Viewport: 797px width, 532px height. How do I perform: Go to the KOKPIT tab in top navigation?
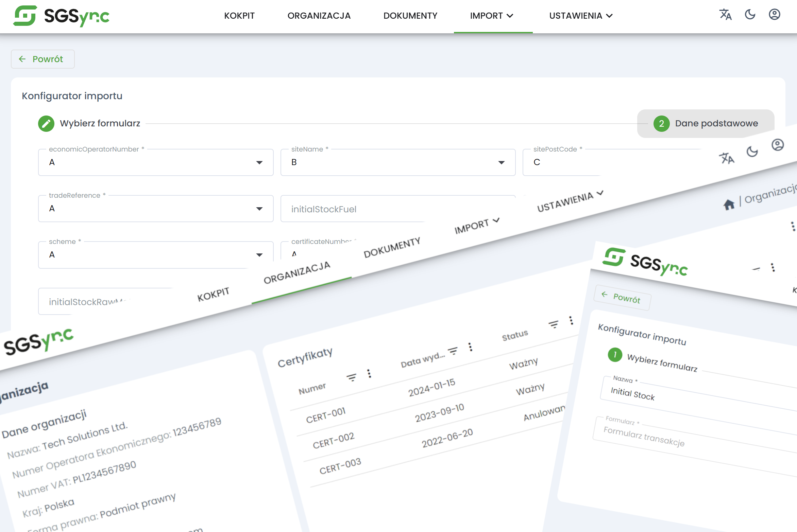[239, 16]
